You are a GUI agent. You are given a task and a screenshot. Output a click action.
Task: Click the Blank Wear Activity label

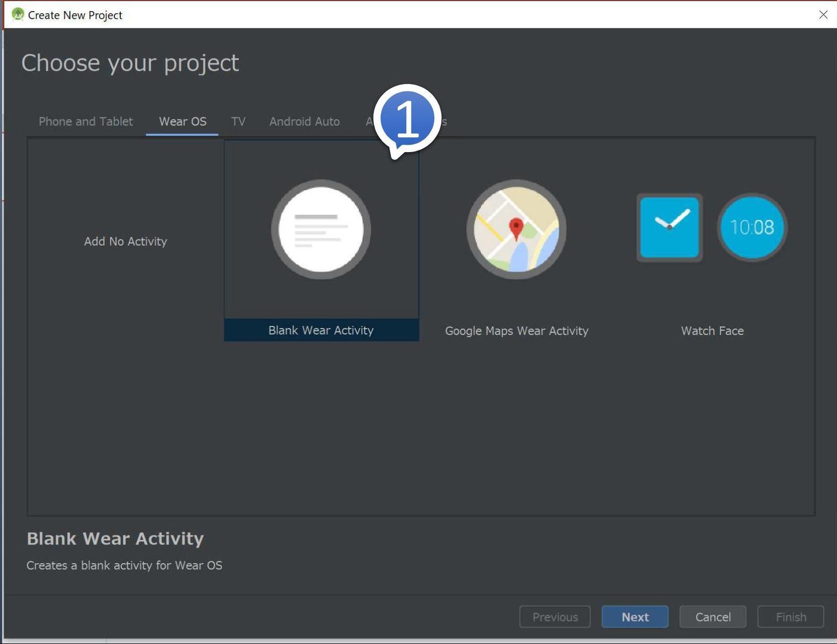pos(321,330)
